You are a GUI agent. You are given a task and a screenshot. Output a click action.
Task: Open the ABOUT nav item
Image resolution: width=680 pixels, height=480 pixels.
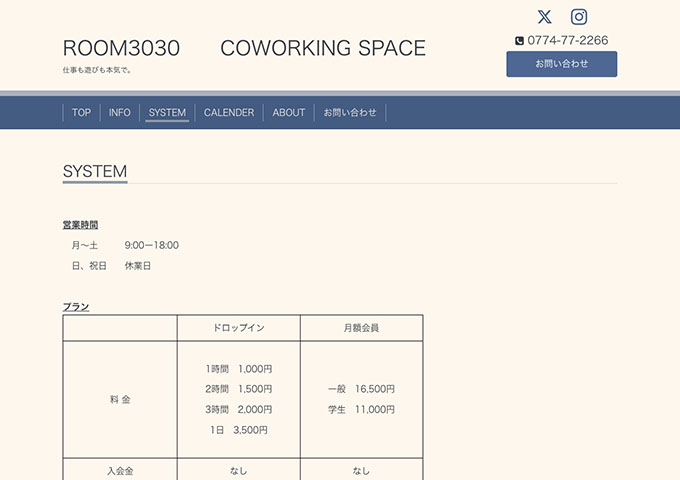point(289,113)
